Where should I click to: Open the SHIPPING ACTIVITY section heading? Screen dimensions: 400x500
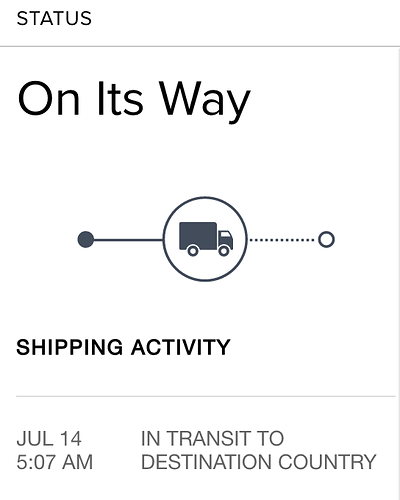123,347
